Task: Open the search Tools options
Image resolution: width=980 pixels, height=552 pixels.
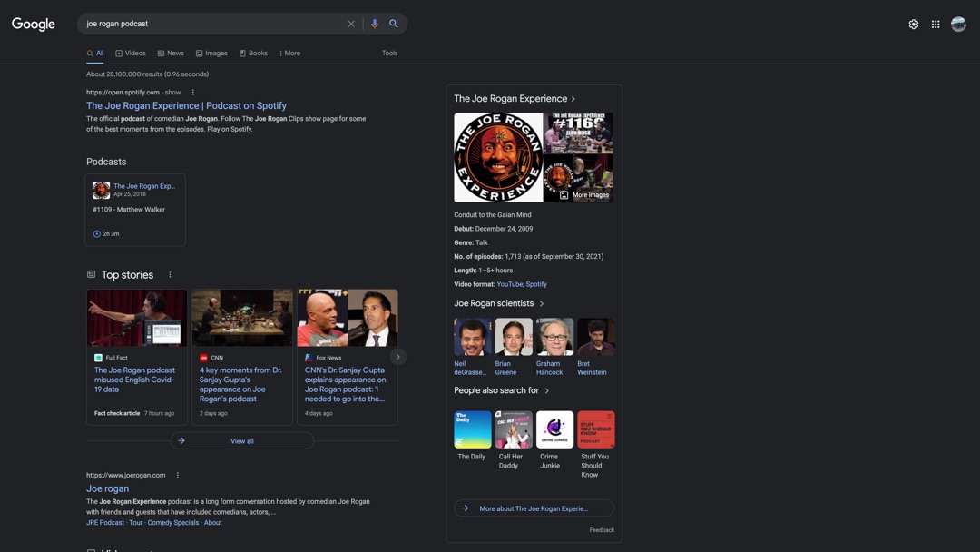Action: click(x=390, y=54)
